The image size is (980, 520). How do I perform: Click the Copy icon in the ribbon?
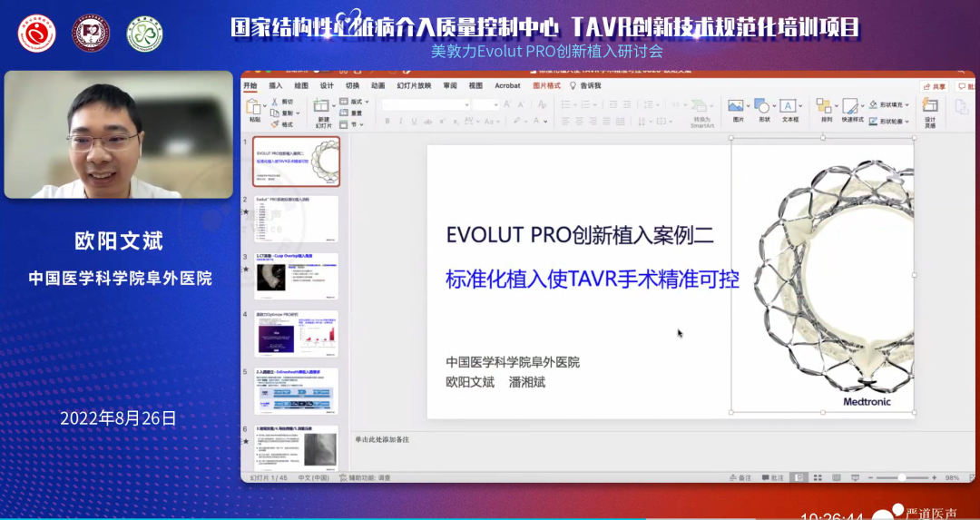pos(275,113)
